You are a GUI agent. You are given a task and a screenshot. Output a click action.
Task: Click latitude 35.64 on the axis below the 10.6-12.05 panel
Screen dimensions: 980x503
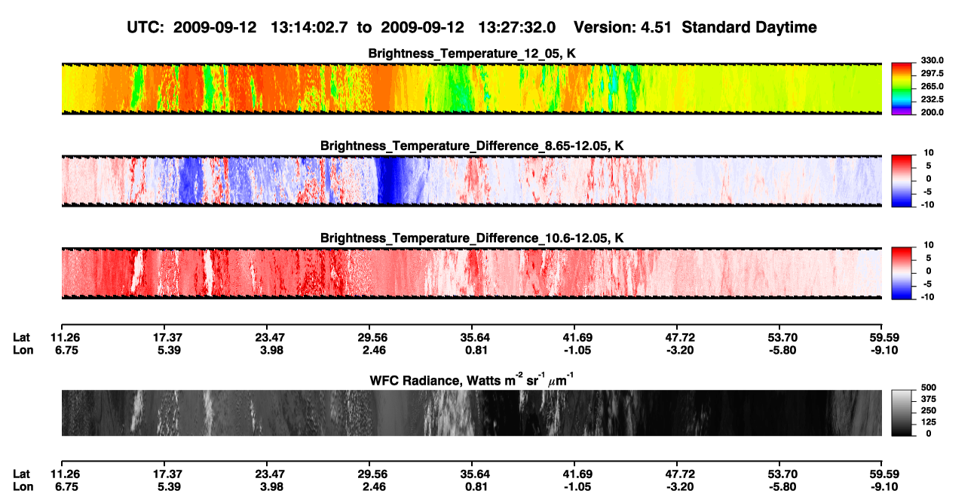pos(475,338)
